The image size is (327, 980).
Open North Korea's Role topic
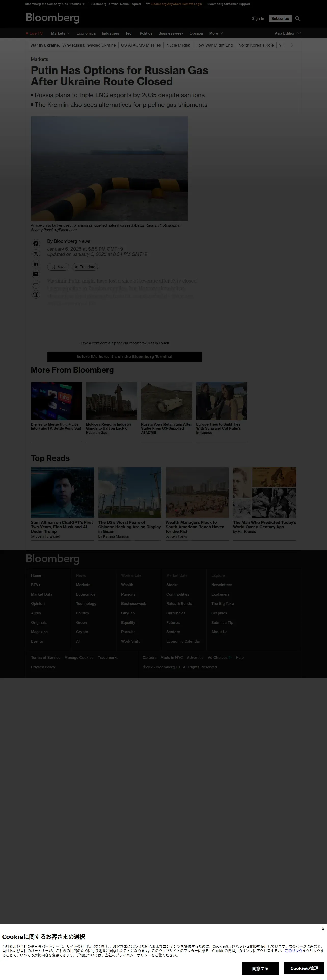pos(256,45)
